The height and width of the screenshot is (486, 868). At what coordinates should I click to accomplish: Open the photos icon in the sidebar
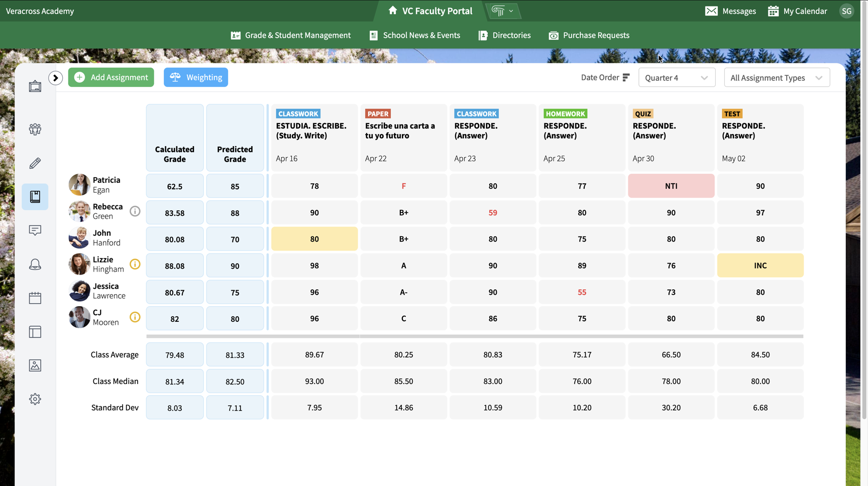tap(35, 366)
